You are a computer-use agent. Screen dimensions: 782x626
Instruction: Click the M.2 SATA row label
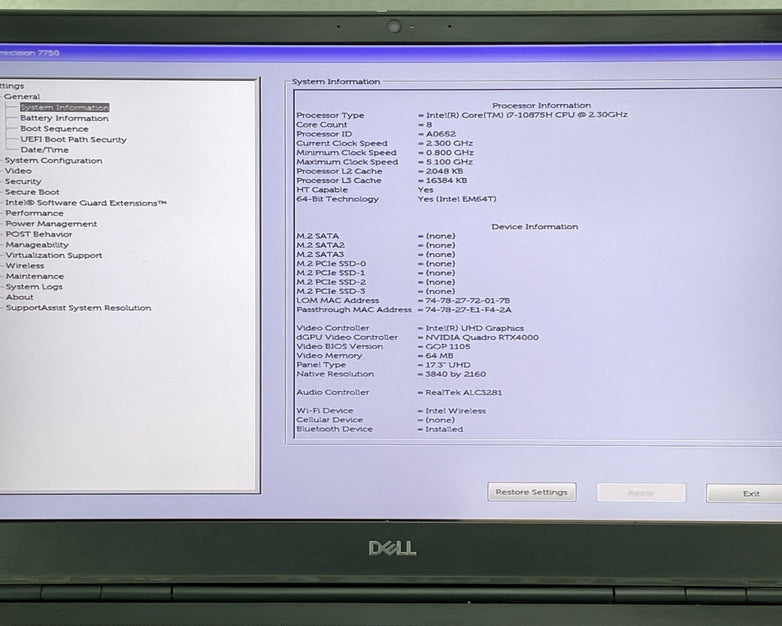coord(318,236)
